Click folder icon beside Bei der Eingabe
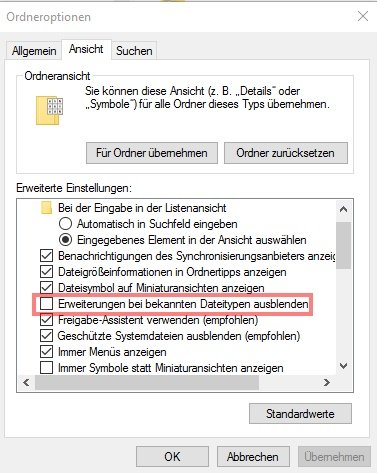This screenshot has width=377, height=473. coord(46,208)
